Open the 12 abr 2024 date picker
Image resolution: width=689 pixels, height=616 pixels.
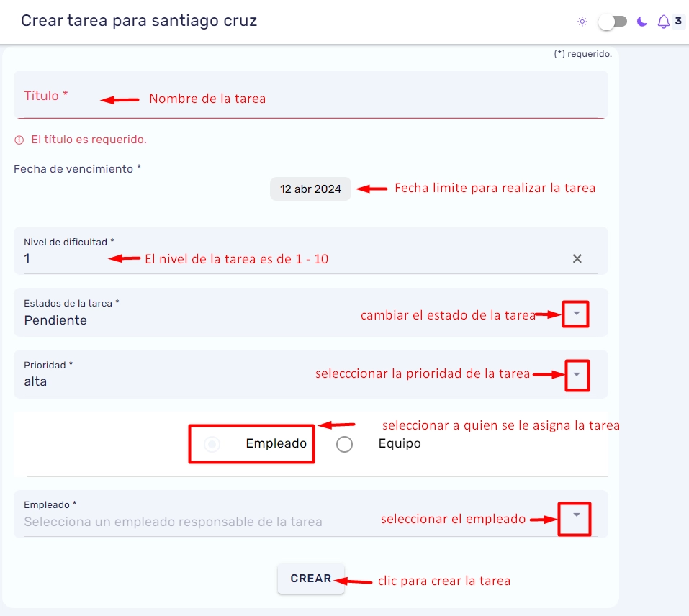pyautogui.click(x=311, y=189)
